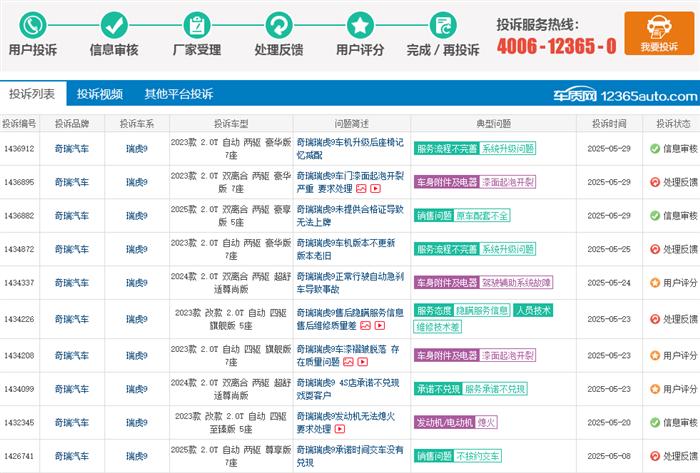Click 处理反馈 status icon for complaint 1434226
Image resolution: width=700 pixels, height=473 pixels.
pyautogui.click(x=655, y=319)
